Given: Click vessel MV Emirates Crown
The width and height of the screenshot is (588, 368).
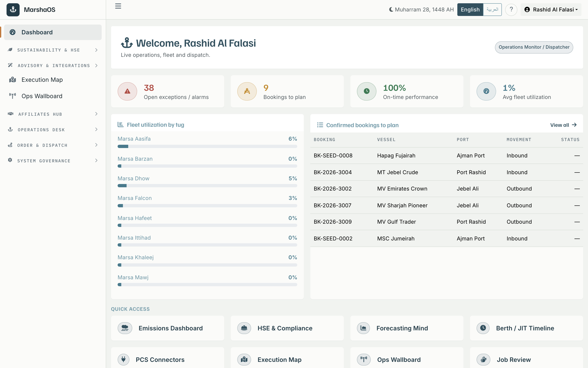Looking at the screenshot, I should tap(402, 189).
